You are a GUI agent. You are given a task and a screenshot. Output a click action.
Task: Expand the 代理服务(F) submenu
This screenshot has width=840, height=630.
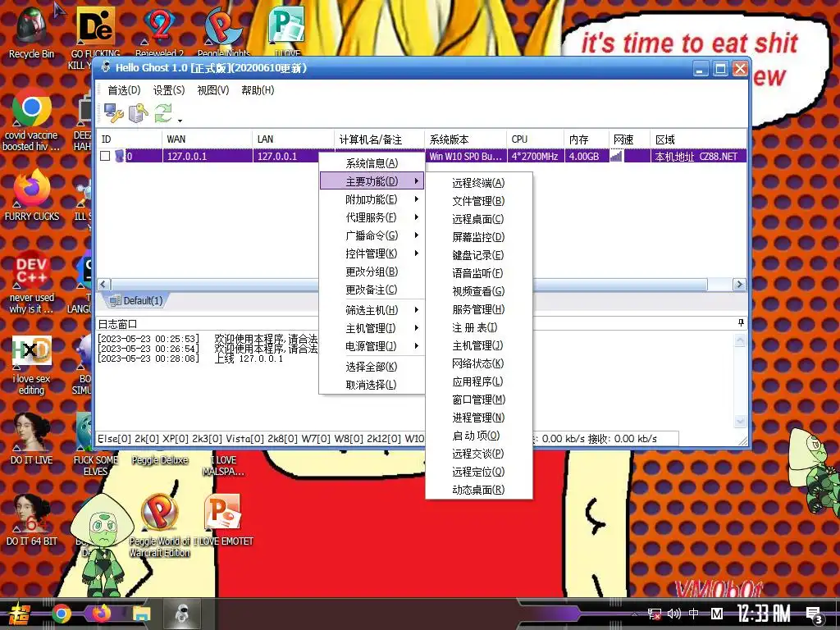point(372,217)
